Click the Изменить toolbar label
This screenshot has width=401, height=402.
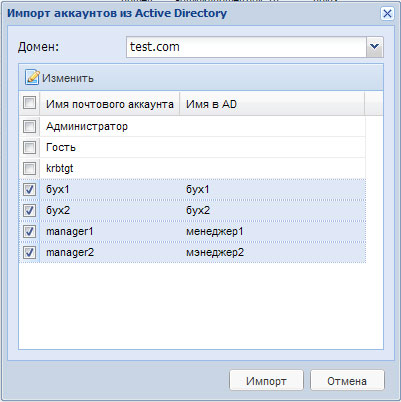[x=68, y=78]
